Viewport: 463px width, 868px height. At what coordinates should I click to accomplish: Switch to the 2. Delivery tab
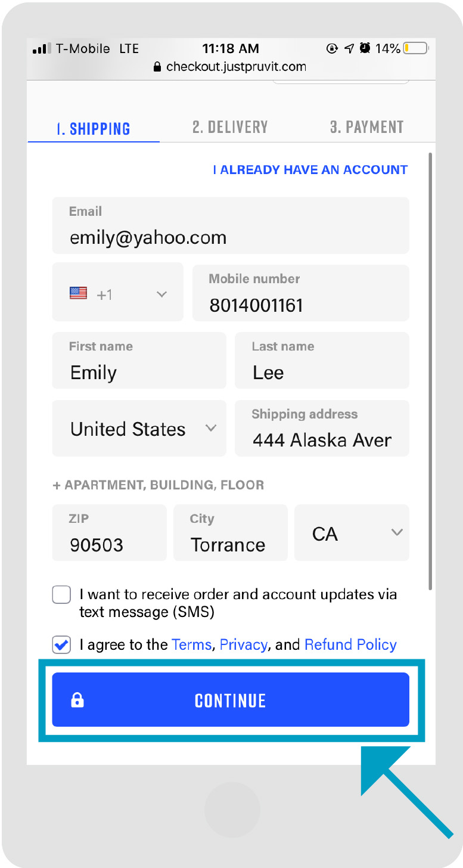click(x=230, y=127)
